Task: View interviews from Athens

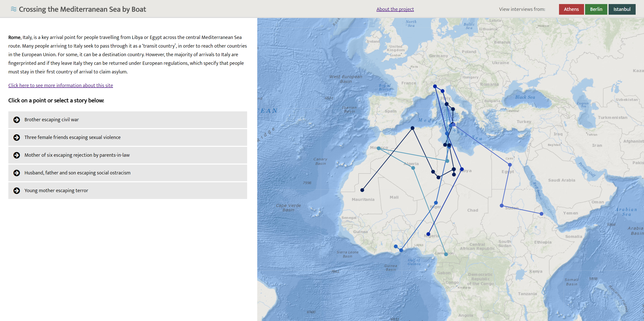Action: point(571,9)
